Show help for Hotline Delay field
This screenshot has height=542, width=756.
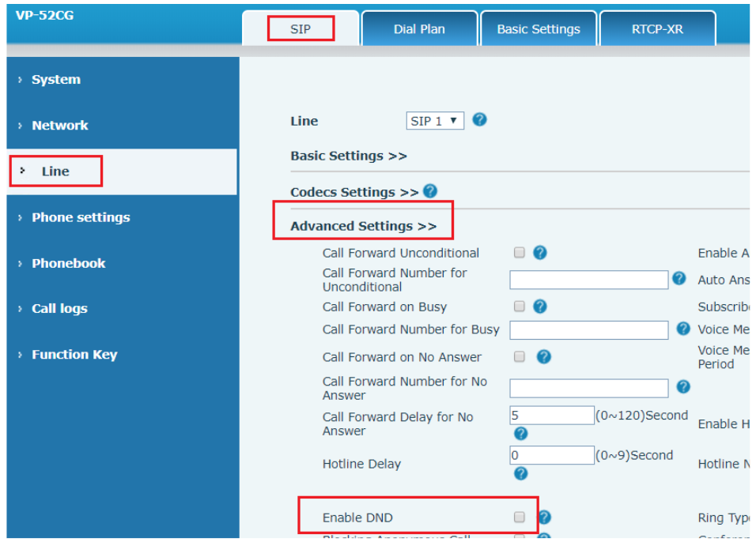[520, 473]
